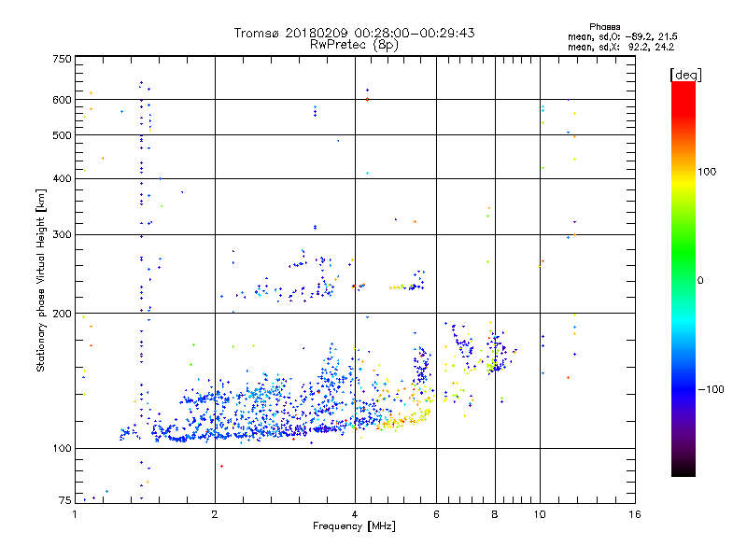Click x-axis tick label '16'
Screen dimensions: 747x560
[x=635, y=514]
